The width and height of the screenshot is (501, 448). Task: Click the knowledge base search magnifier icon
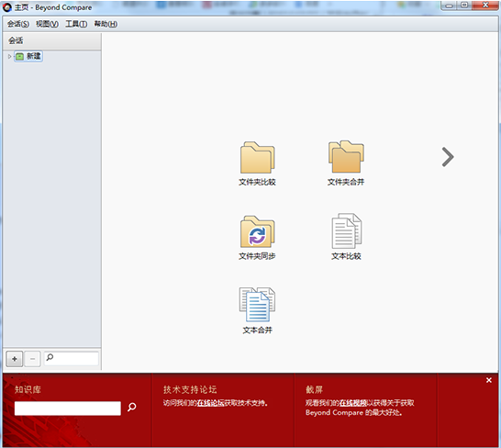131,407
